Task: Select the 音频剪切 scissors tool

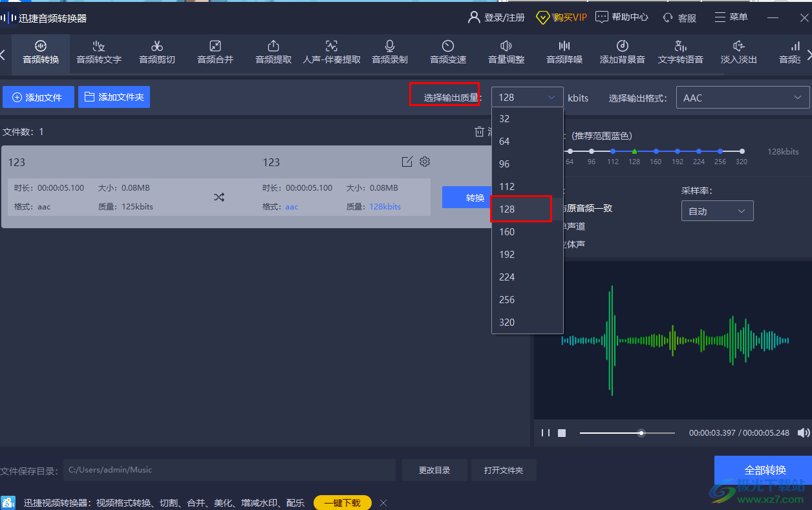Action: click(x=157, y=52)
